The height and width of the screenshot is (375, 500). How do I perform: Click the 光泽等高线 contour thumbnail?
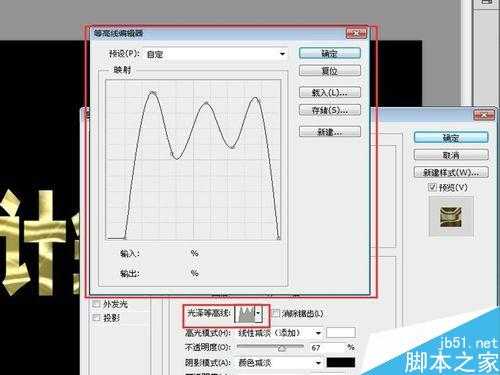[x=245, y=314]
